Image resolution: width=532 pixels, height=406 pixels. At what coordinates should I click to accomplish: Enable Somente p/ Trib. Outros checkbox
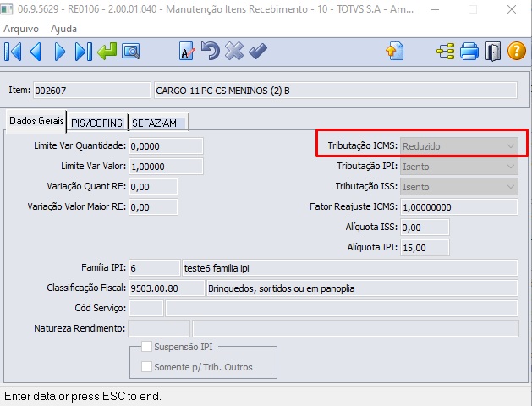click(x=146, y=366)
